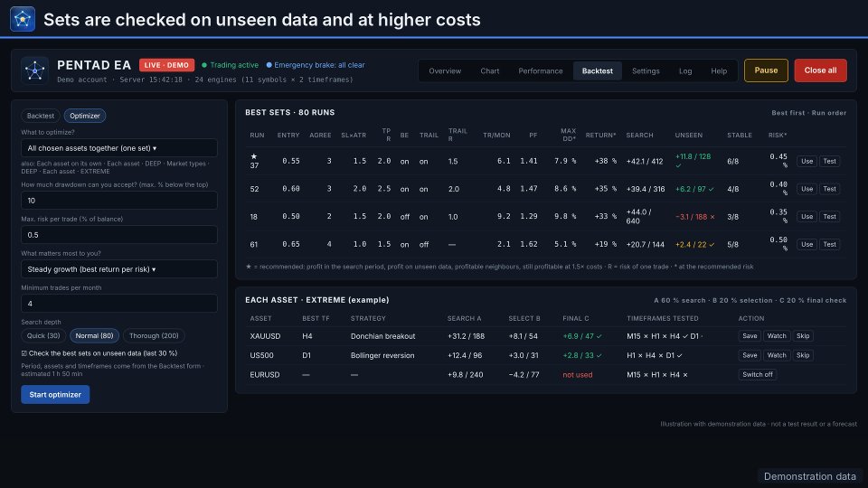Open the Overview tab
The image size is (868, 488).
coord(445,70)
